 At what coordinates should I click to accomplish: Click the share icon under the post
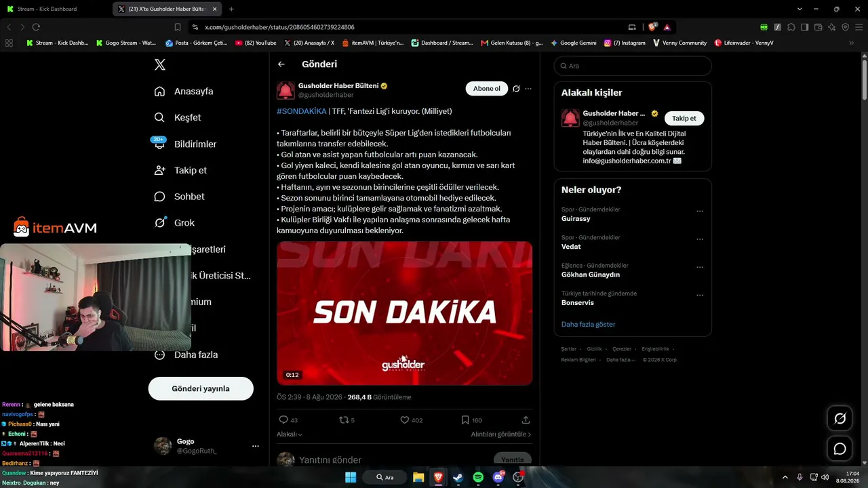point(526,420)
